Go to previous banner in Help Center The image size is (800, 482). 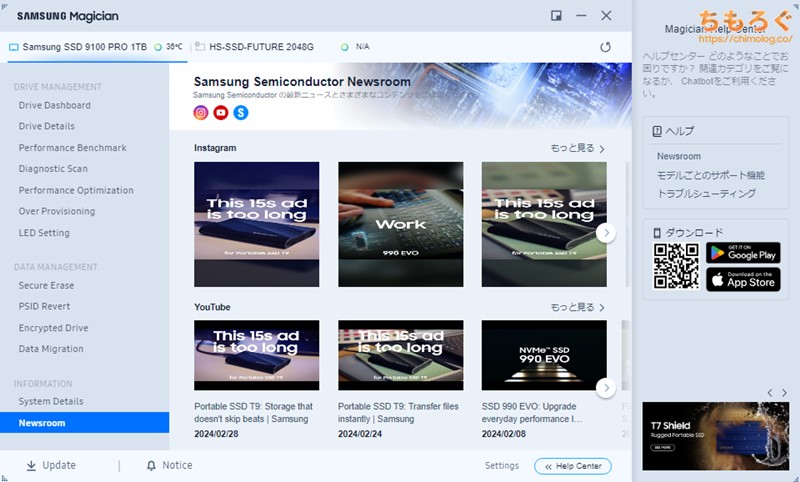click(x=770, y=393)
